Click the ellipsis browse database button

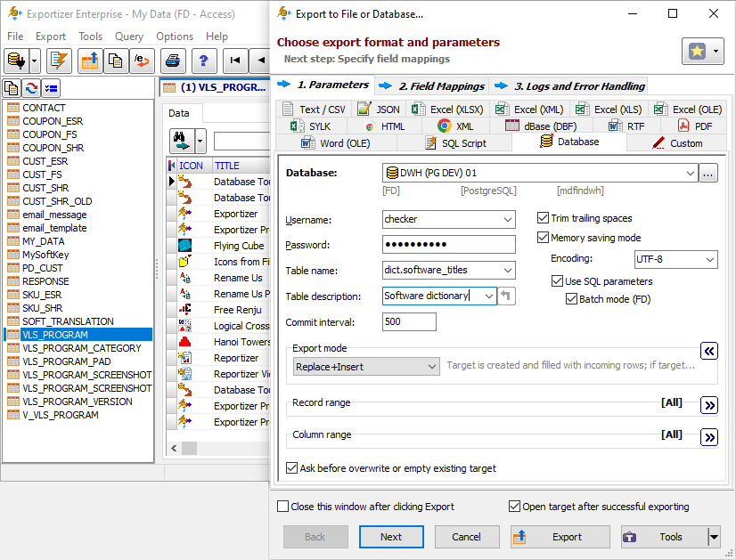[x=708, y=173]
